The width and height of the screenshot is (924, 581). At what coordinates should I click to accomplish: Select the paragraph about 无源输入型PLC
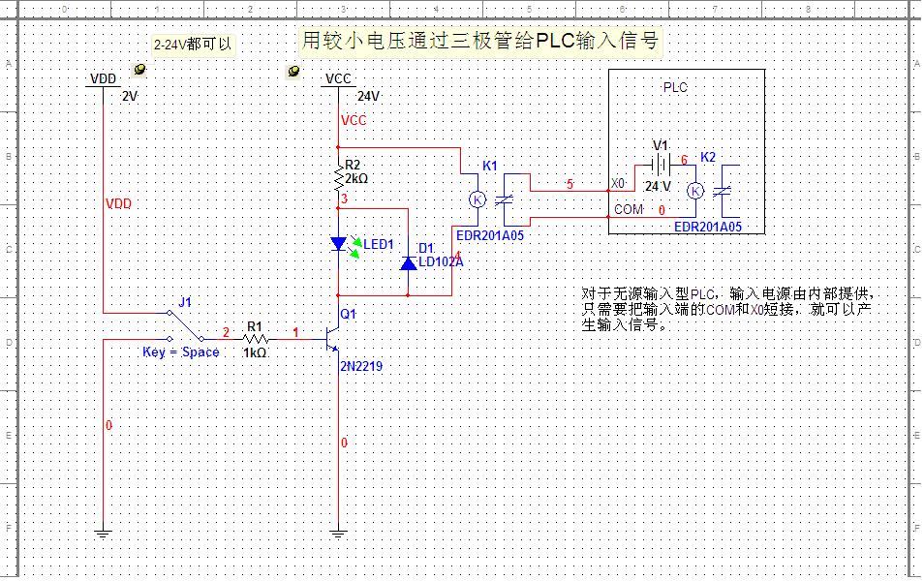(x=733, y=309)
